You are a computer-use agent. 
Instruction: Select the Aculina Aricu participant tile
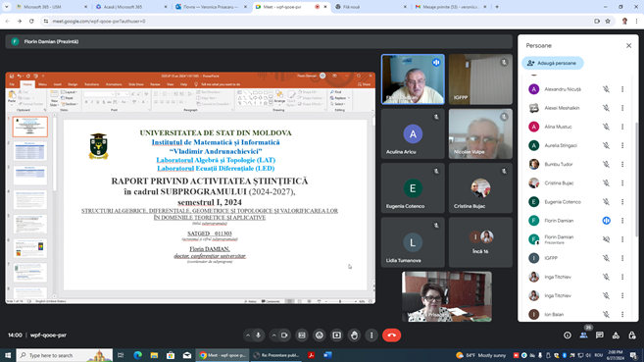[x=413, y=134]
